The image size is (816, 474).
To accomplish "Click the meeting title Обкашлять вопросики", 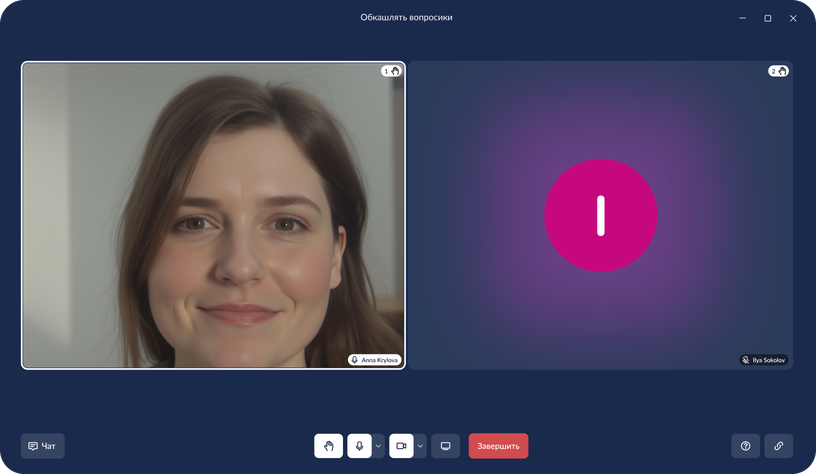I will click(x=406, y=17).
